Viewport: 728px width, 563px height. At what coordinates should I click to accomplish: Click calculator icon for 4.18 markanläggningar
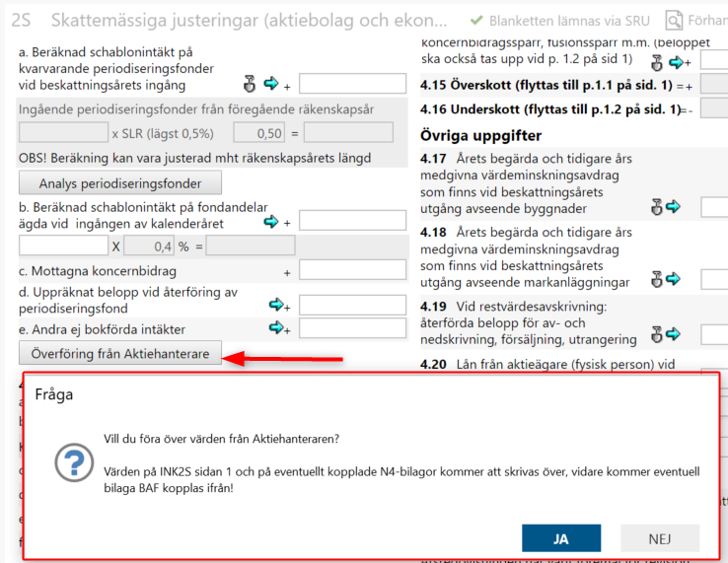[657, 279]
